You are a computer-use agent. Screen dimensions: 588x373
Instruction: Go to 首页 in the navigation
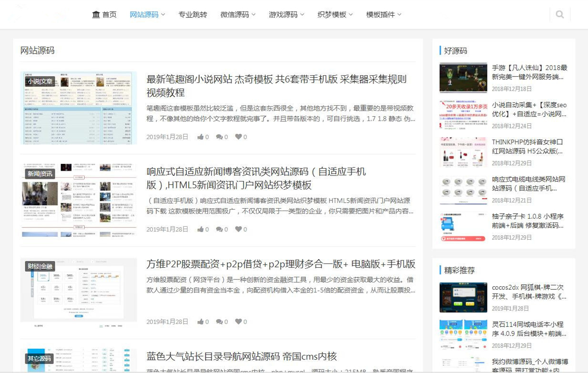(110, 14)
